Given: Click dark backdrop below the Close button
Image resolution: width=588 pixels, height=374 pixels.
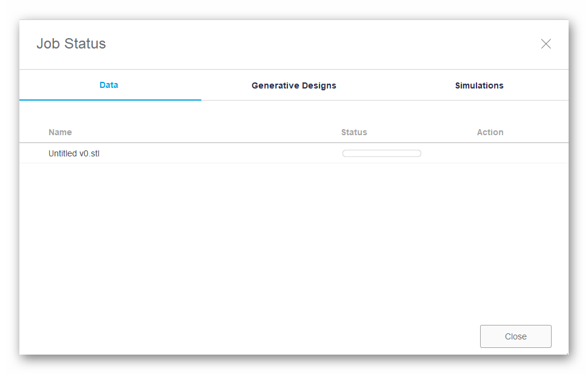Looking at the screenshot, I should pyautogui.click(x=515, y=364).
